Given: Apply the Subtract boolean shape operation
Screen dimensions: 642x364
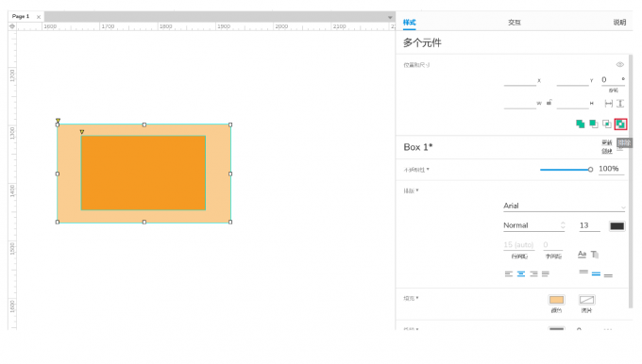Looking at the screenshot, I should (x=593, y=124).
